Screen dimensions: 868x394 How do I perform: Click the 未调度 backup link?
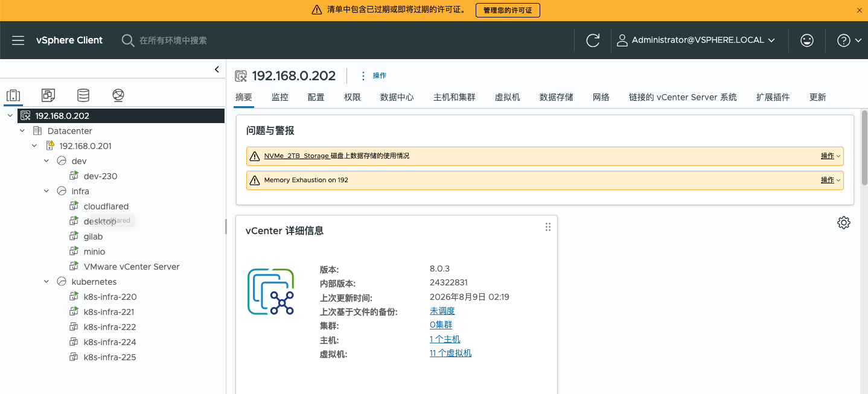click(x=442, y=311)
